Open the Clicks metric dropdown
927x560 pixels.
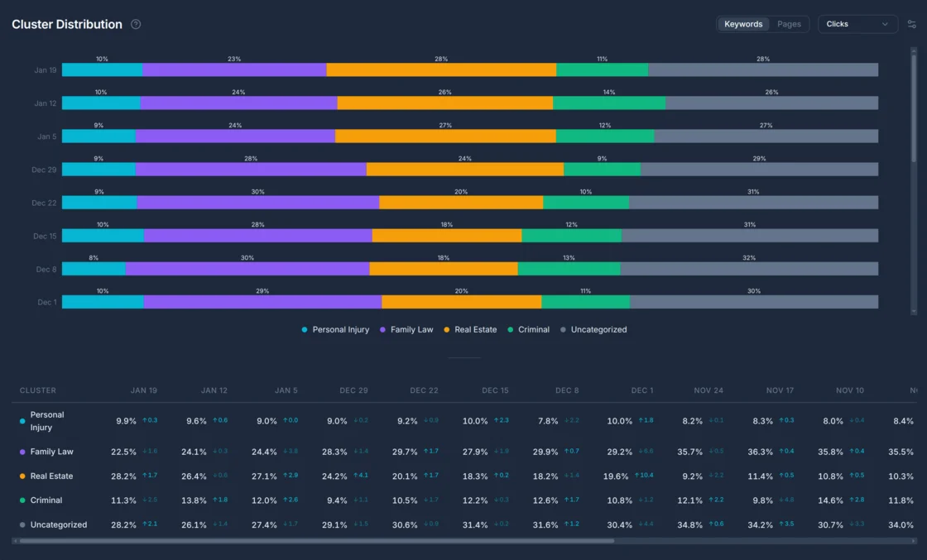(857, 24)
